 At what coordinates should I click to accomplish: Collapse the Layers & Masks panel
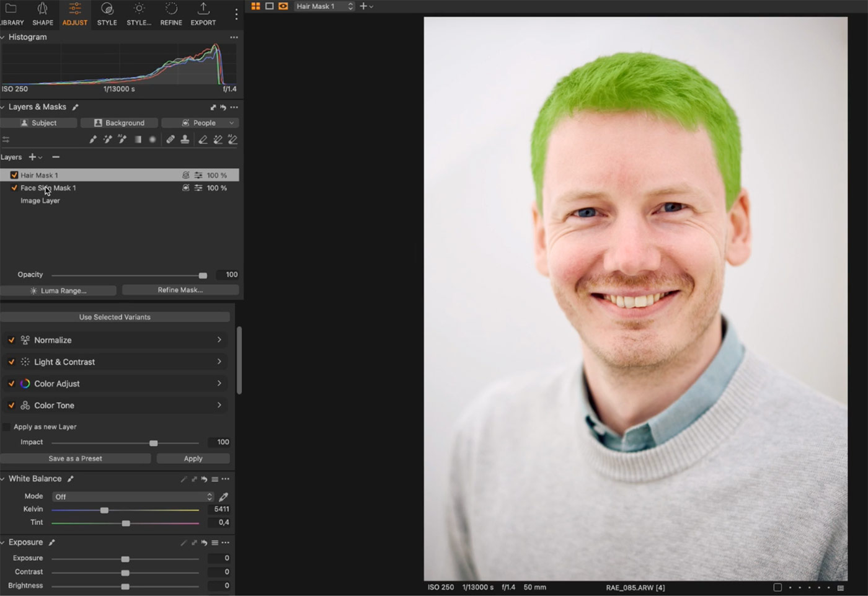click(2, 107)
